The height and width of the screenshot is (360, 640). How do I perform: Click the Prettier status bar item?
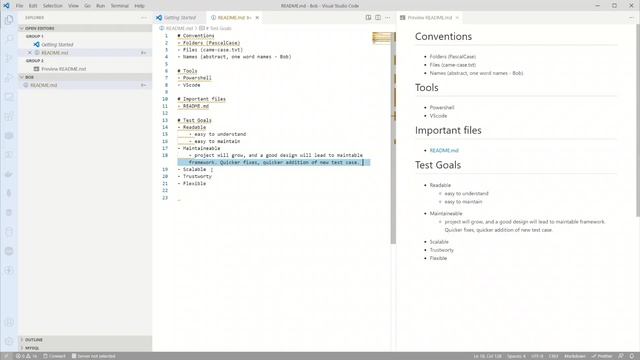pos(602,356)
